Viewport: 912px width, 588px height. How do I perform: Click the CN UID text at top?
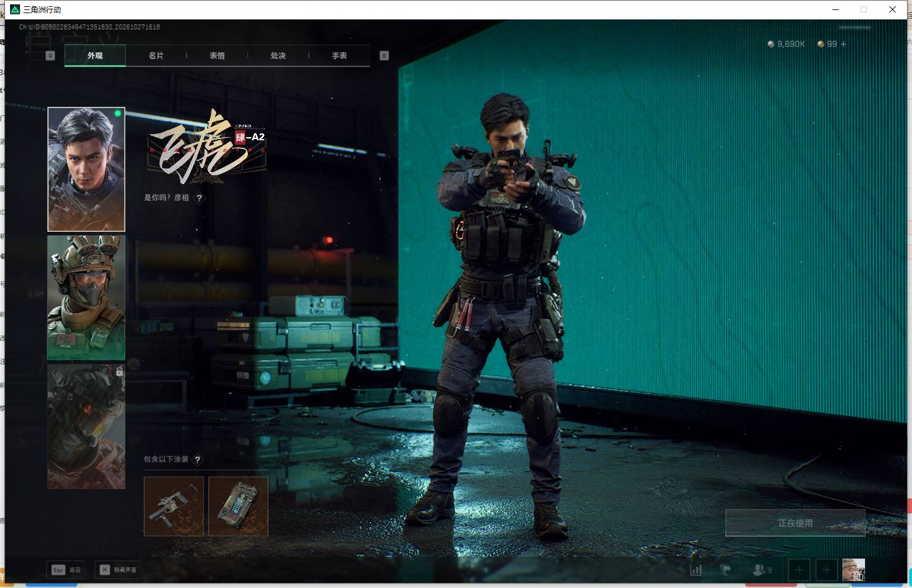(x=90, y=27)
